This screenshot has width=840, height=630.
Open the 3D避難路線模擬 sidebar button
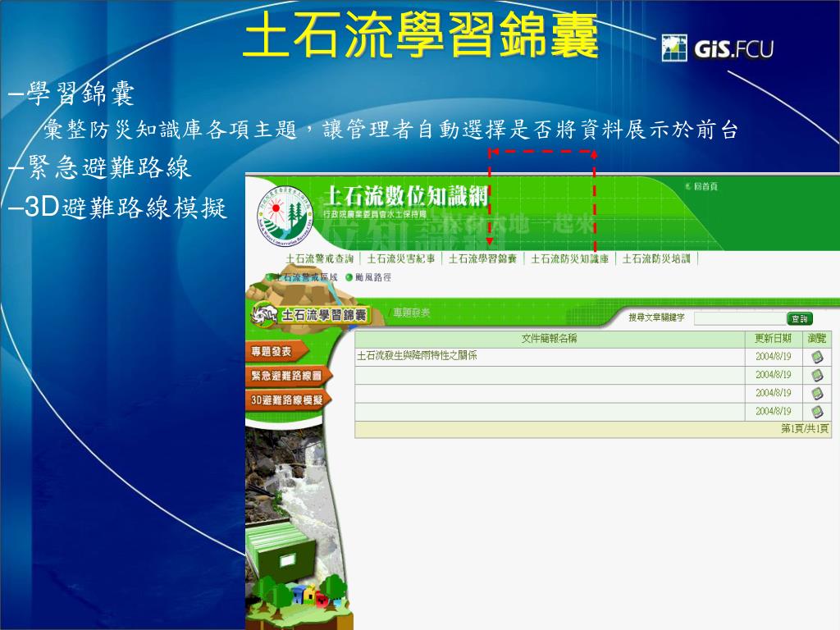(288, 399)
